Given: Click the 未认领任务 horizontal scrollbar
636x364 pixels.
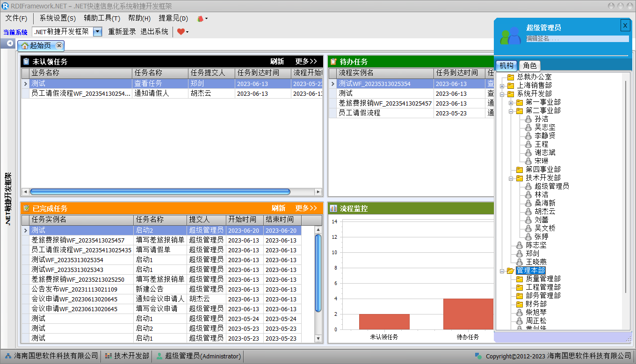Looking at the screenshot, I should tap(159, 192).
